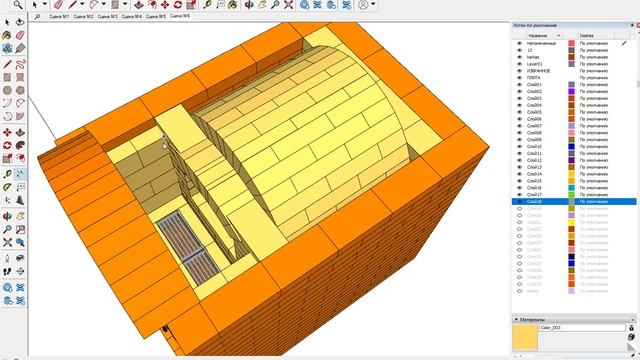Select the Scale tool in top toolbar
This screenshot has width=640, height=360.
point(191,5)
